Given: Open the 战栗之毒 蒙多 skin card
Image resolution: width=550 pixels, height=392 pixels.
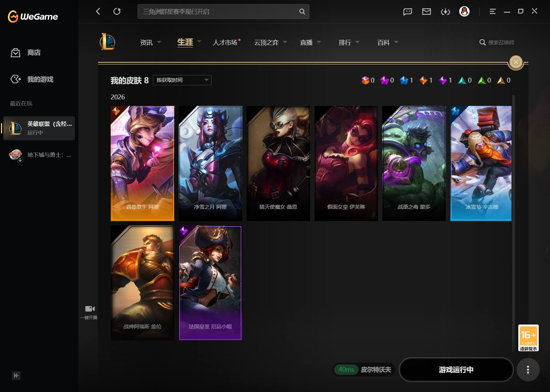Looking at the screenshot, I should coord(414,163).
